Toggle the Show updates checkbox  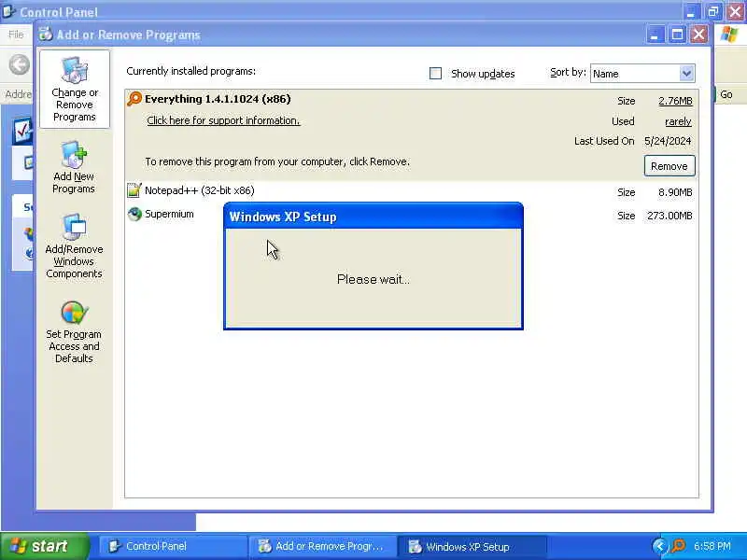(x=435, y=74)
